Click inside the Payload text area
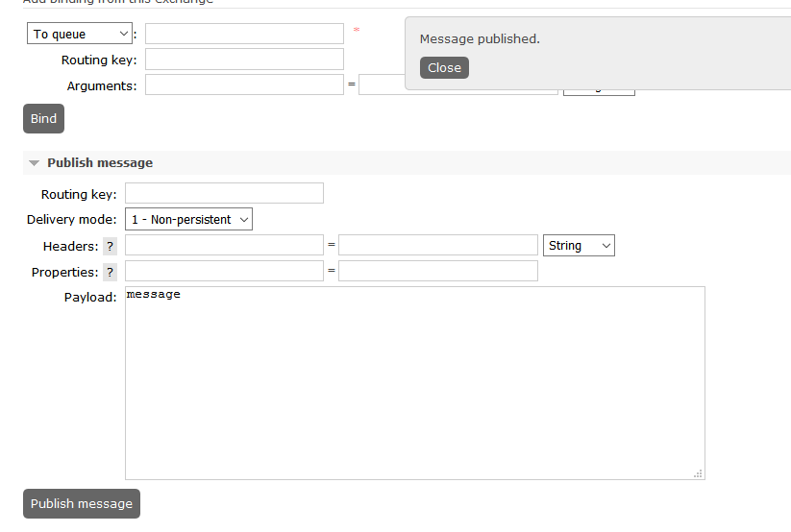Image resolution: width=791 pixels, height=532 pixels. (x=414, y=383)
